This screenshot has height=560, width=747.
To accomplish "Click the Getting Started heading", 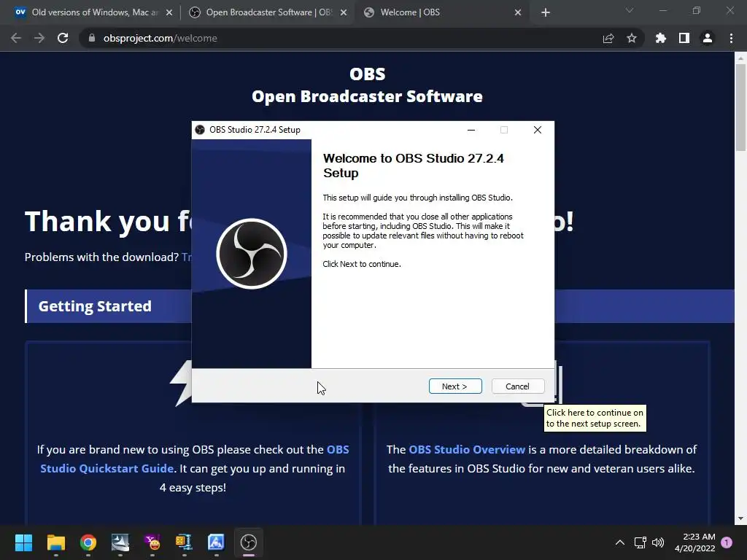I will coord(95,306).
